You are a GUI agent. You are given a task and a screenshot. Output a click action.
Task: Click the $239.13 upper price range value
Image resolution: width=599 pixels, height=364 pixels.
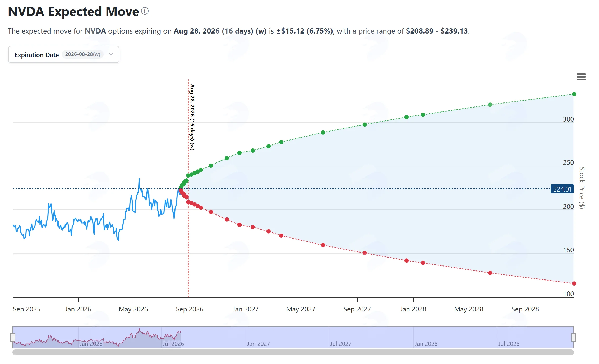click(x=454, y=31)
